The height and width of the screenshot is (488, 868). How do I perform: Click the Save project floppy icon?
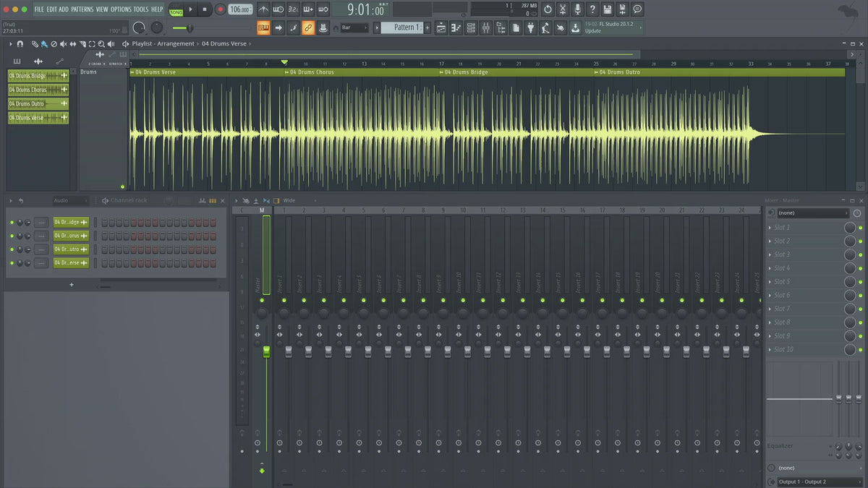click(x=607, y=9)
